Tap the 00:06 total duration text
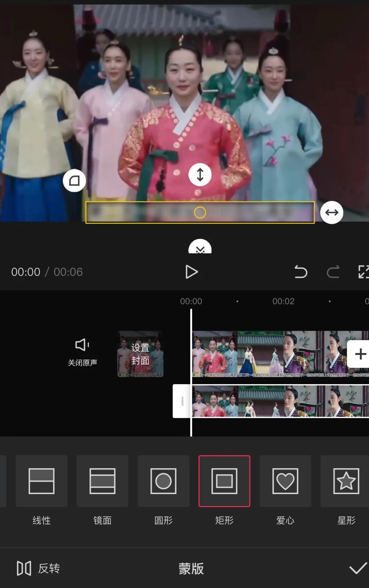Screen dimensions: 369x588 pos(68,272)
